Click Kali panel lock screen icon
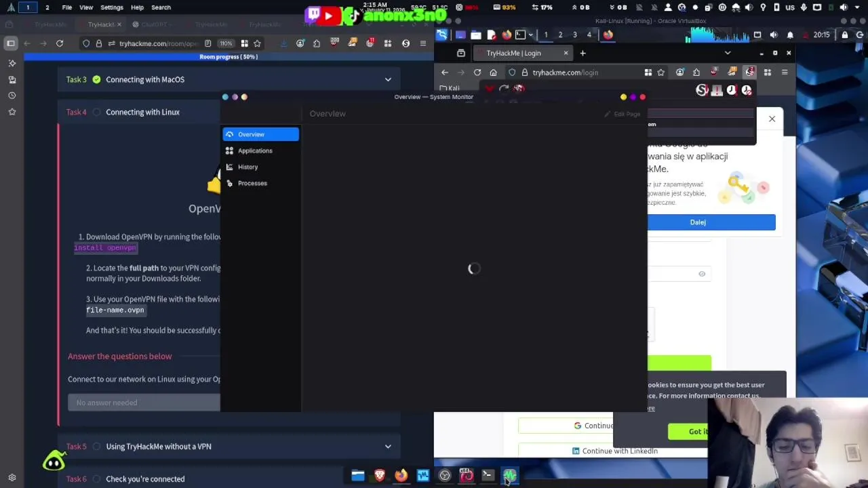Viewport: 868px width, 488px height. point(844,35)
